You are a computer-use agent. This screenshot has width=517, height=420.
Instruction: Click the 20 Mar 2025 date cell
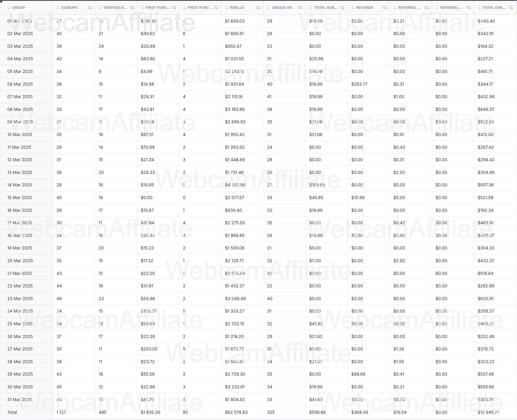(20, 261)
